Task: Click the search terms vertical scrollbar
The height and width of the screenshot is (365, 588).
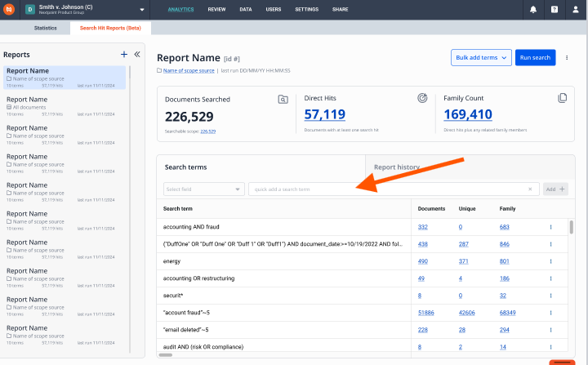Action: [x=571, y=227]
